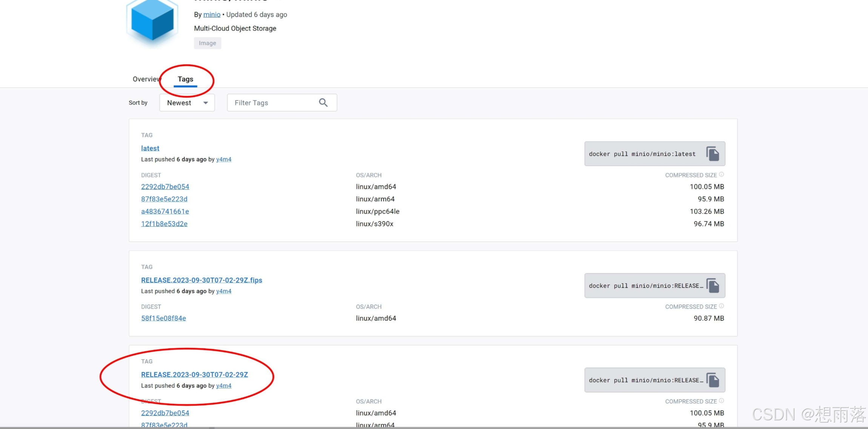Click info icon beside first Compressed Size
This screenshot has width=868, height=429.
coord(722,174)
